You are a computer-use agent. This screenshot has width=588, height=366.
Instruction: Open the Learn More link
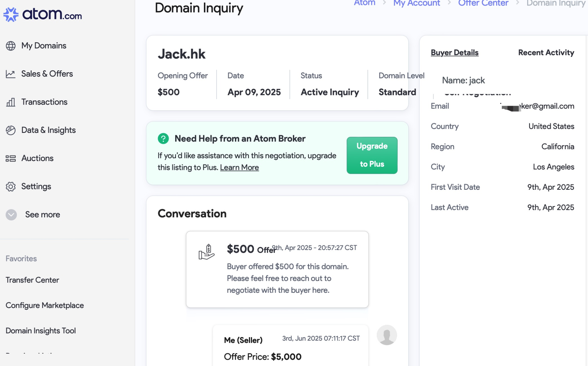pyautogui.click(x=239, y=168)
